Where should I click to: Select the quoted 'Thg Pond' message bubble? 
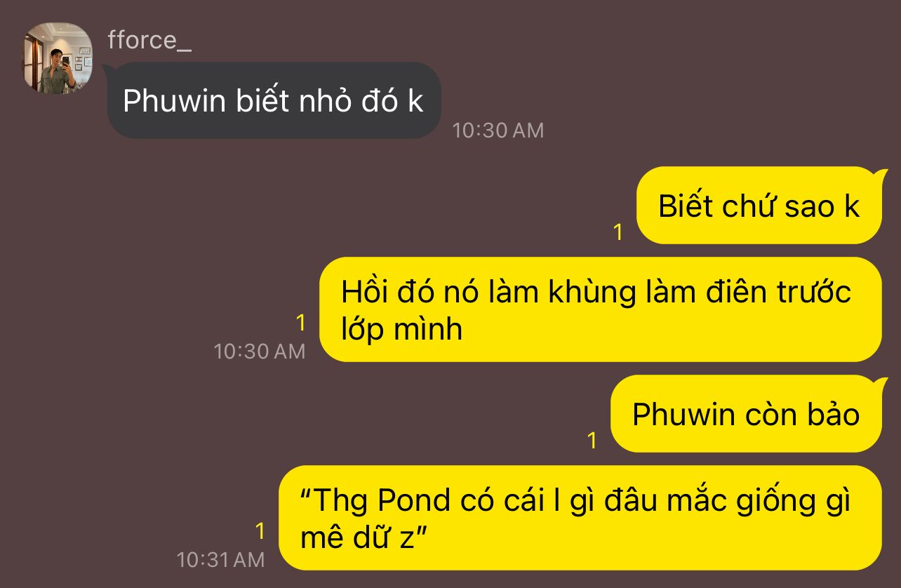click(580, 518)
